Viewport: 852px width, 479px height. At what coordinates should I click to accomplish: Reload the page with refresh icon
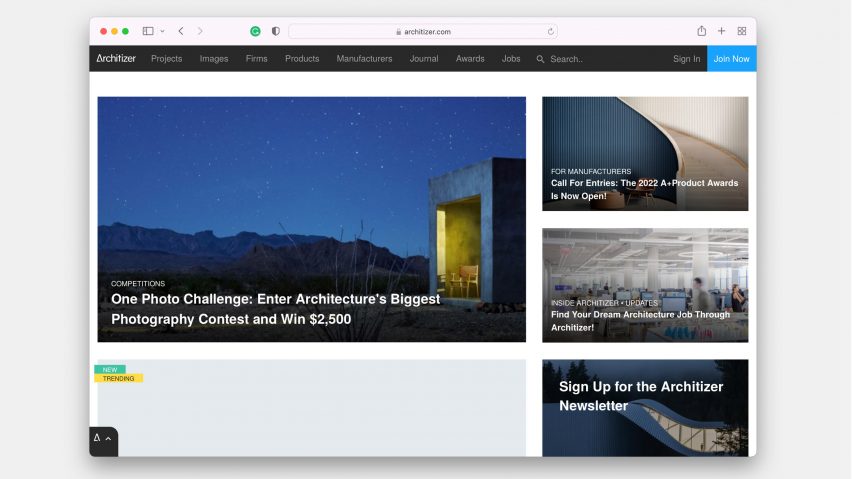click(550, 31)
